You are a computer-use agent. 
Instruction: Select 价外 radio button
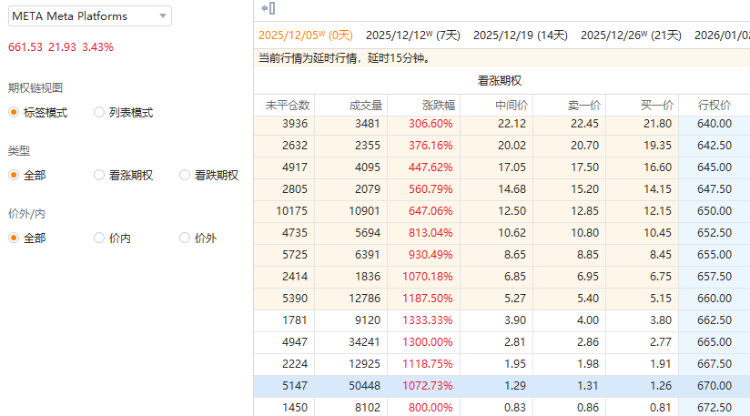point(185,238)
